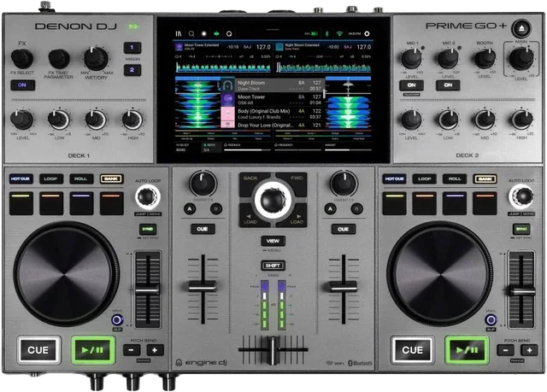Image resolution: width=547 pixels, height=392 pixels.
Task: Select LOOP pad mode on Deck 2
Action: click(x=425, y=178)
